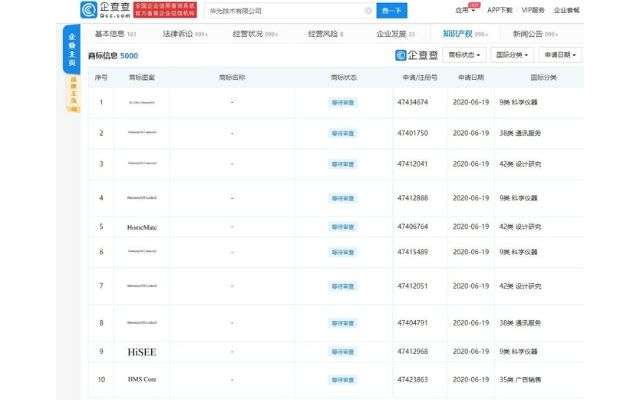Open the row 5 trademark image

pos(142,227)
